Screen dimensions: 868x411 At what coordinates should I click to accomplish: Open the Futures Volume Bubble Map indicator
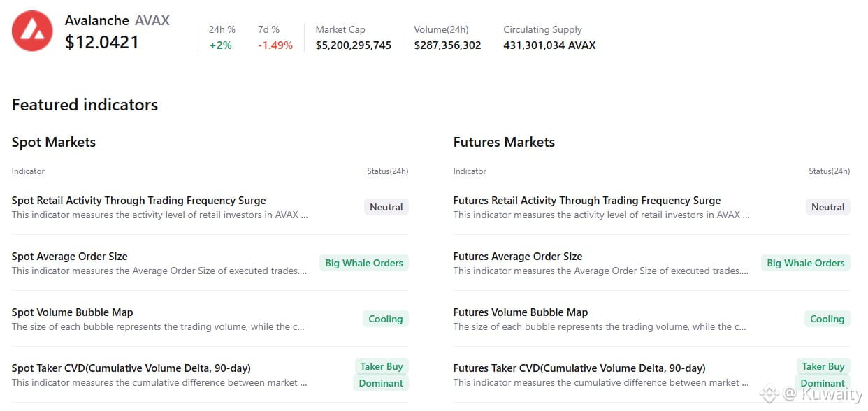click(x=520, y=312)
